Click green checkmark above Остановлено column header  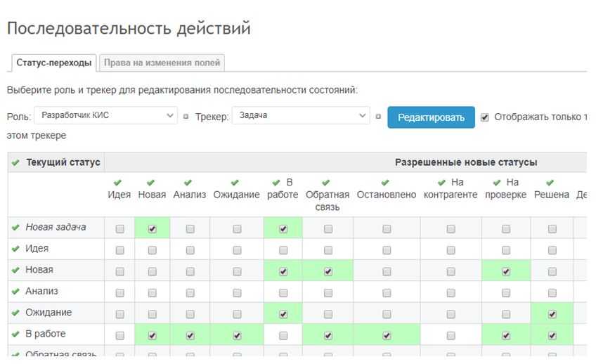(386, 183)
